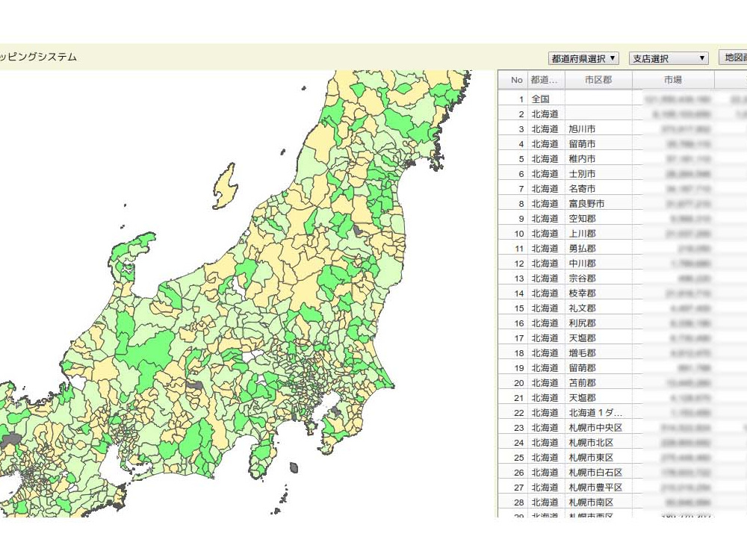This screenshot has width=747, height=560.
Task: Select the 士別市 row
Action: click(622, 174)
